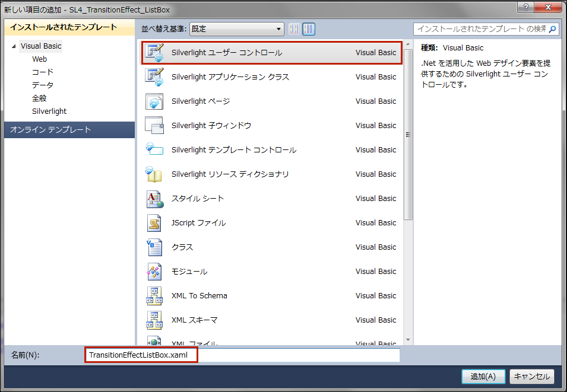567x392 pixels.
Task: Click the list scroll down arrow
Action: [x=408, y=340]
